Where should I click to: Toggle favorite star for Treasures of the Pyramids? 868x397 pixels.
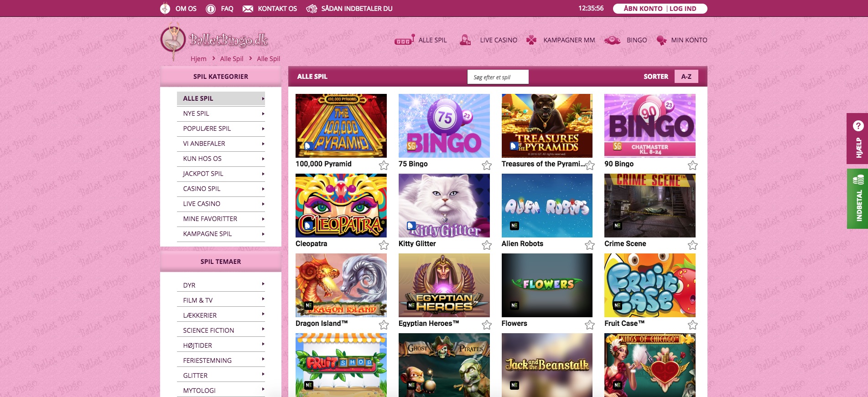[x=590, y=165]
